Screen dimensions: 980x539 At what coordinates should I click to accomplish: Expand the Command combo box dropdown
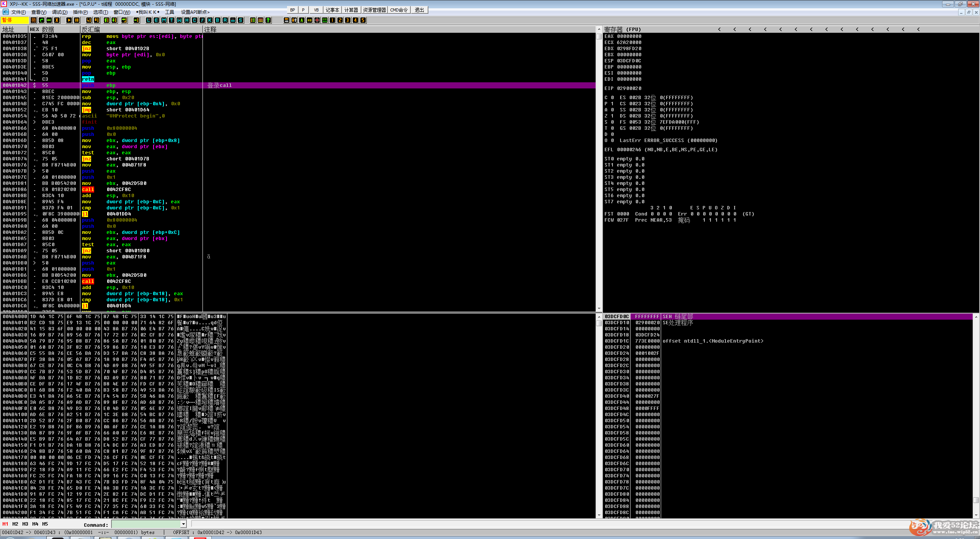[183, 524]
